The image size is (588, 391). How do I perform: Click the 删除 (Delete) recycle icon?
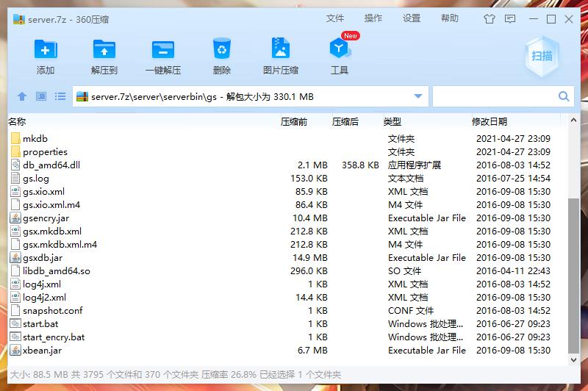pos(221,56)
